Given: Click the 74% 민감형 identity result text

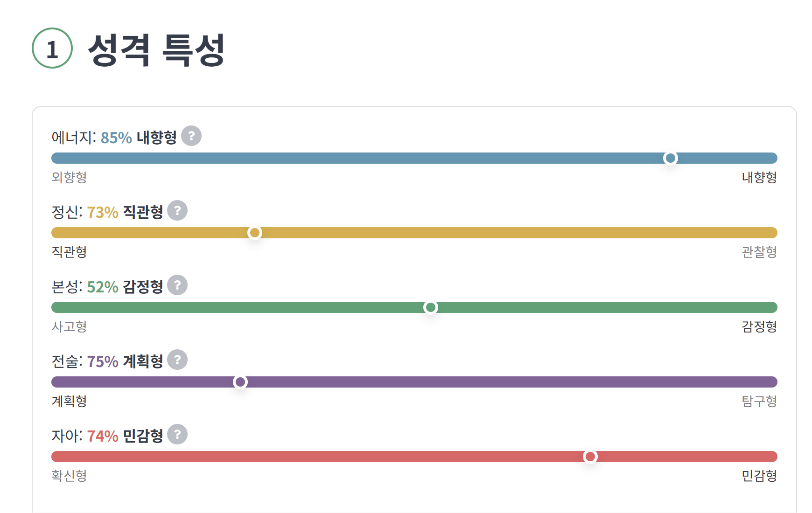Looking at the screenshot, I should click(125, 436).
